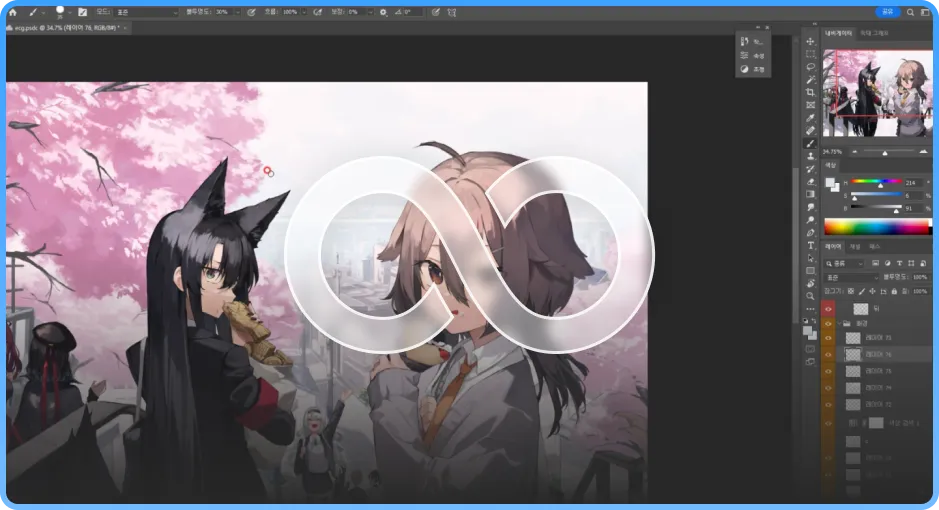Switch to the 채널 tab
Screen dimensions: 939x510
click(x=855, y=247)
